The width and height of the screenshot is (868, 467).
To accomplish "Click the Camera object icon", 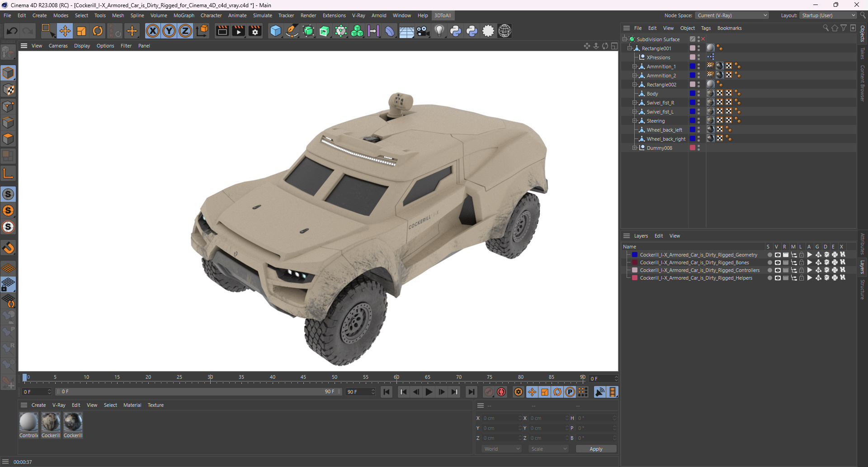I will 423,31.
